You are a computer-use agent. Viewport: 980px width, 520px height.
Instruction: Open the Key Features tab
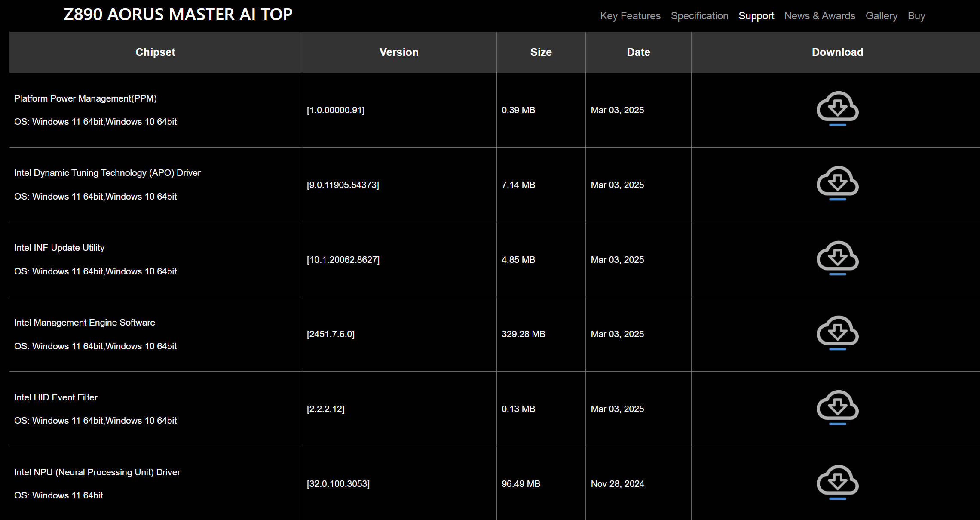[630, 16]
